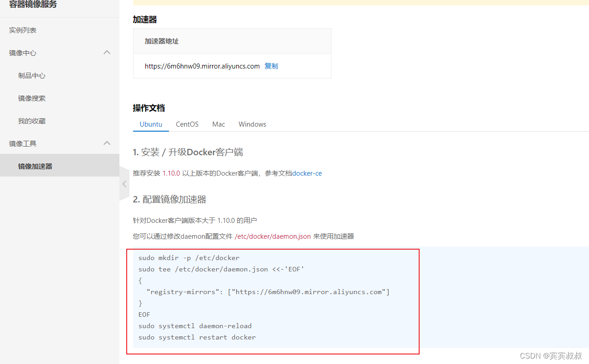Click the 容器镜像服务 title
The width and height of the screenshot is (589, 364).
pos(33,5)
